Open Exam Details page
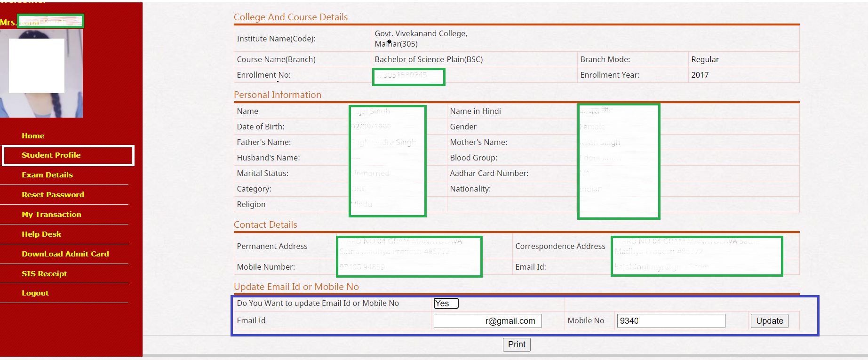The width and height of the screenshot is (868, 360). click(x=47, y=175)
